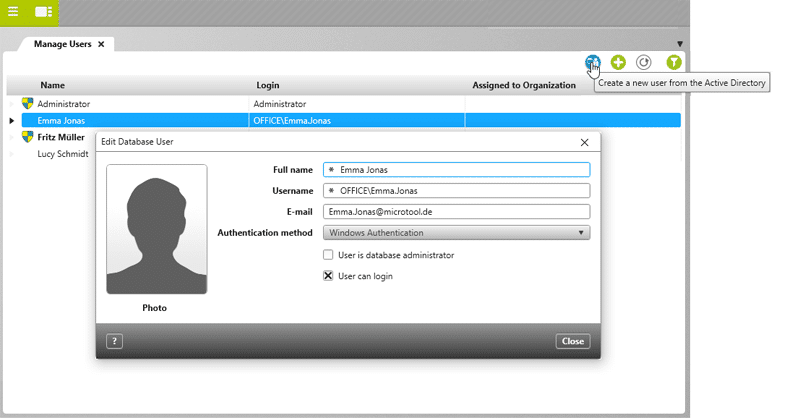This screenshot has width=800, height=418.
Task: Close the Manage Users tab
Action: pos(102,44)
